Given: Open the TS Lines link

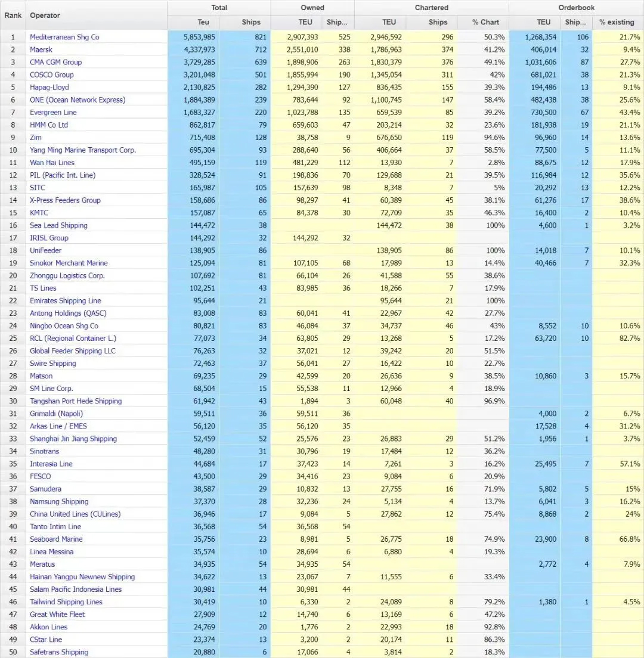Looking at the screenshot, I should pyautogui.click(x=43, y=288).
